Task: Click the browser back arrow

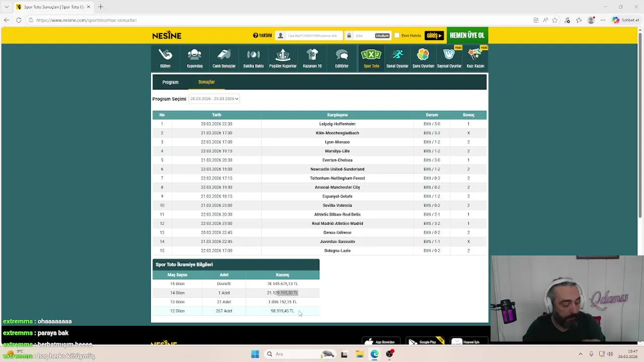Action: click(6, 20)
